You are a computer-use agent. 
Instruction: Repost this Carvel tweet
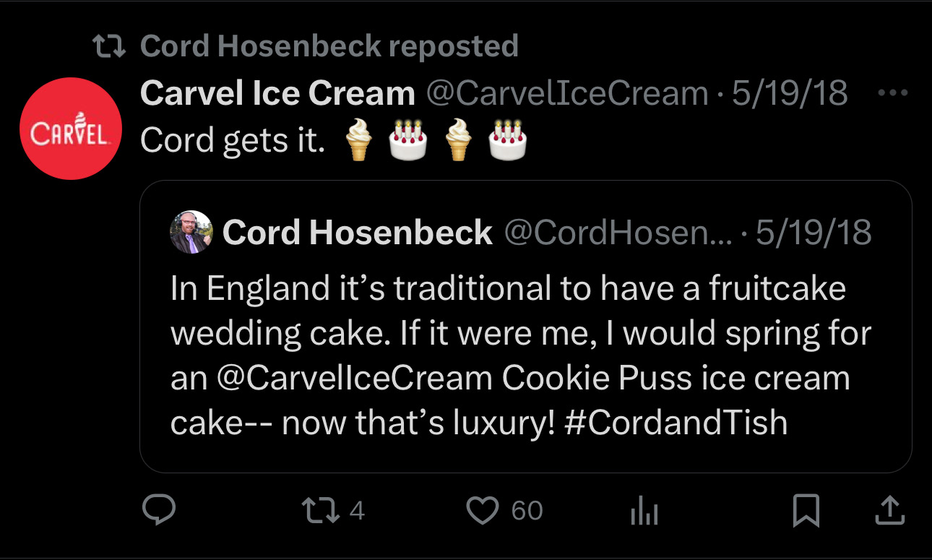pos(321,511)
